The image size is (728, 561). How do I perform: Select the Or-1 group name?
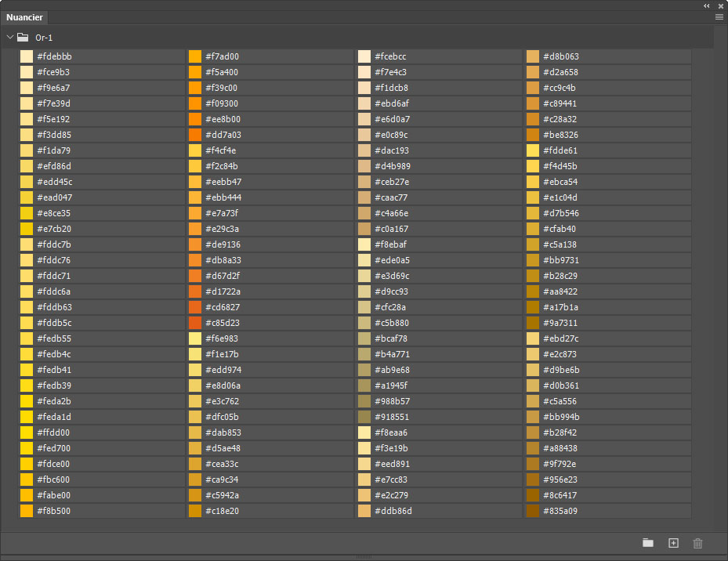click(44, 38)
